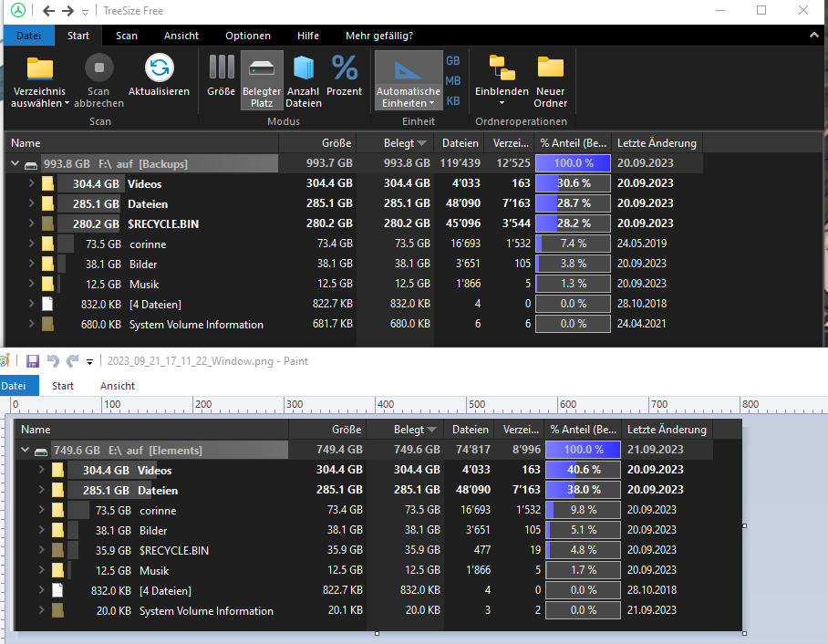Image resolution: width=828 pixels, height=644 pixels.
Task: Navigate forward in TreeSize title bar
Action: click(x=68, y=11)
